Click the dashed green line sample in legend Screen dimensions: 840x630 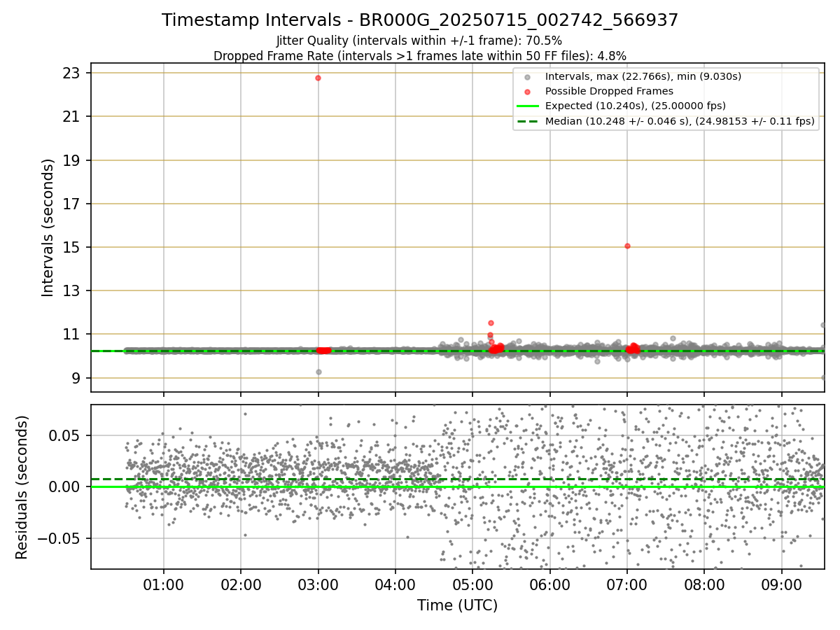(x=527, y=121)
